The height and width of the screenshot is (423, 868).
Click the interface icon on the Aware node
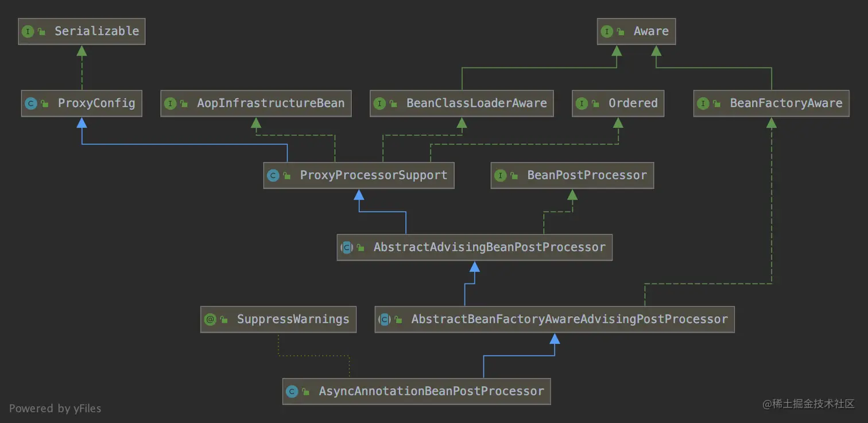coord(607,32)
